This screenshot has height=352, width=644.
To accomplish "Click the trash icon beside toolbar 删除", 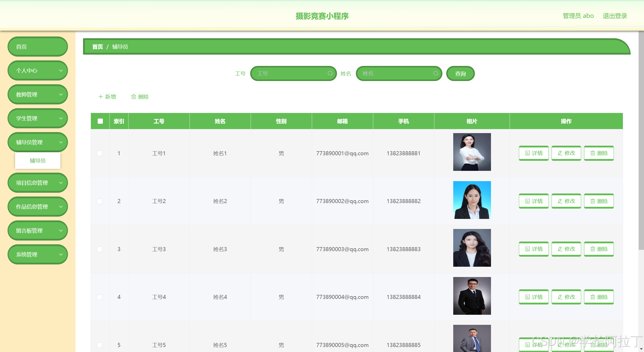I will tap(134, 97).
